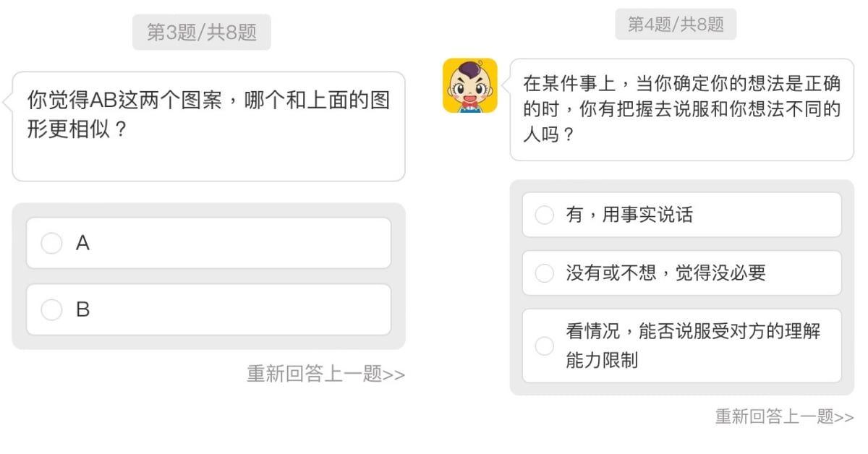Select radio button for option B
This screenshot has width=868, height=454.
(51, 310)
